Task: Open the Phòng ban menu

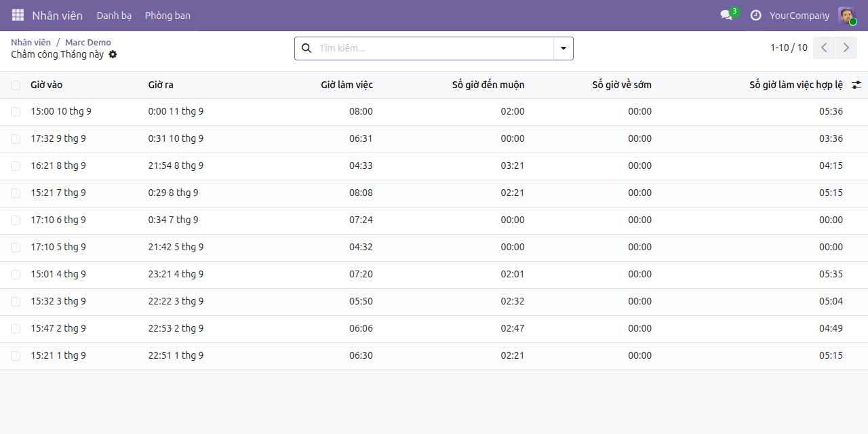Action: pos(167,15)
